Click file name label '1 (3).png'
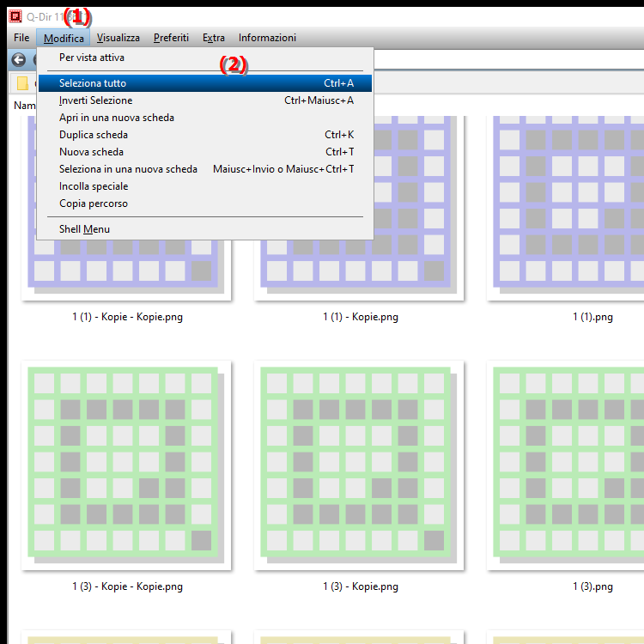Viewport: 644px width, 644px height. [x=592, y=586]
